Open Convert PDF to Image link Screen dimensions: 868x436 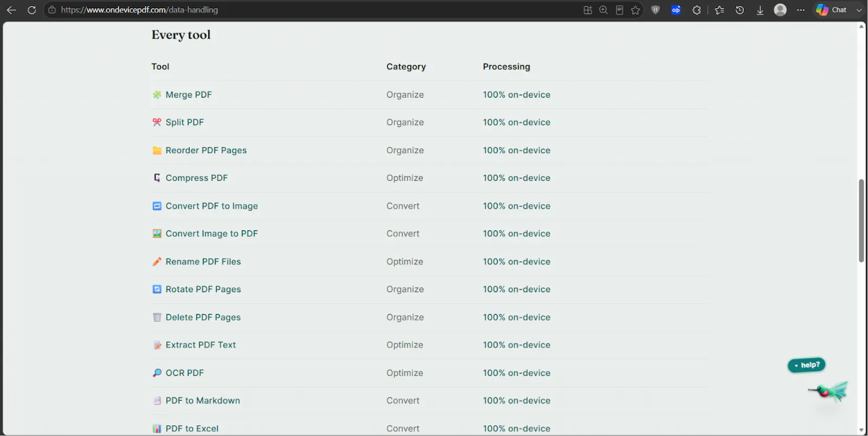[x=212, y=206]
